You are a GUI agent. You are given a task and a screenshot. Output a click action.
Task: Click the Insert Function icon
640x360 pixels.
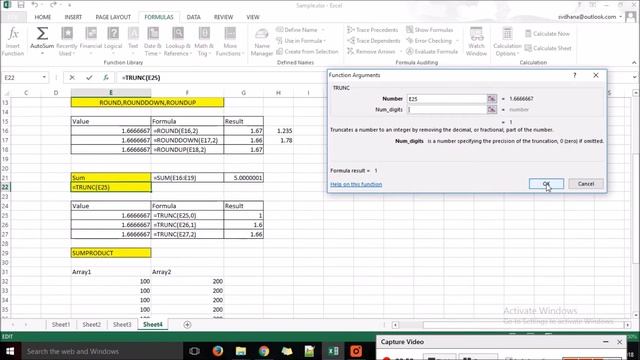click(13, 41)
